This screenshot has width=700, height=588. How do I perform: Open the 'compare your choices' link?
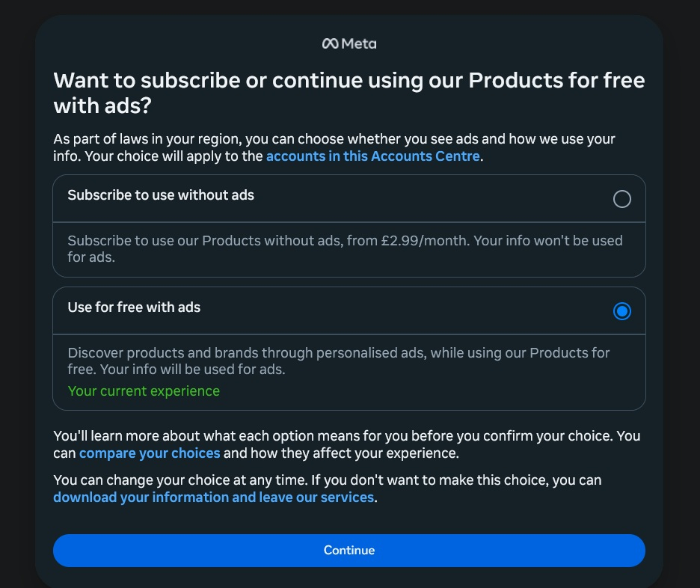point(150,453)
